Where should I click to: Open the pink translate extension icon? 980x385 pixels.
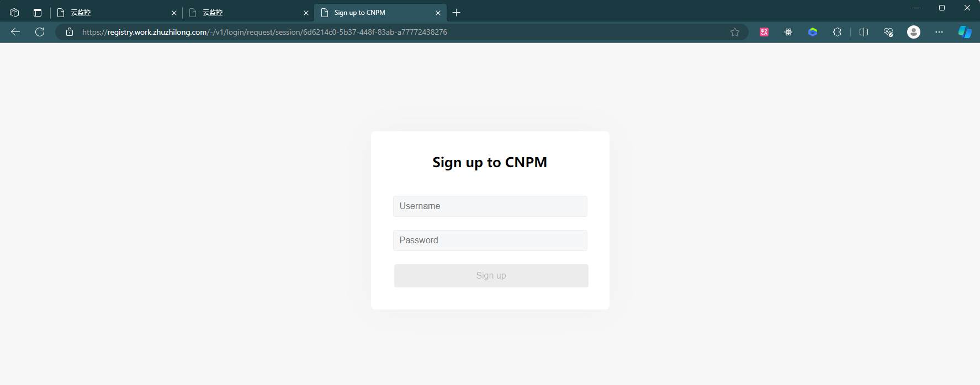(764, 32)
